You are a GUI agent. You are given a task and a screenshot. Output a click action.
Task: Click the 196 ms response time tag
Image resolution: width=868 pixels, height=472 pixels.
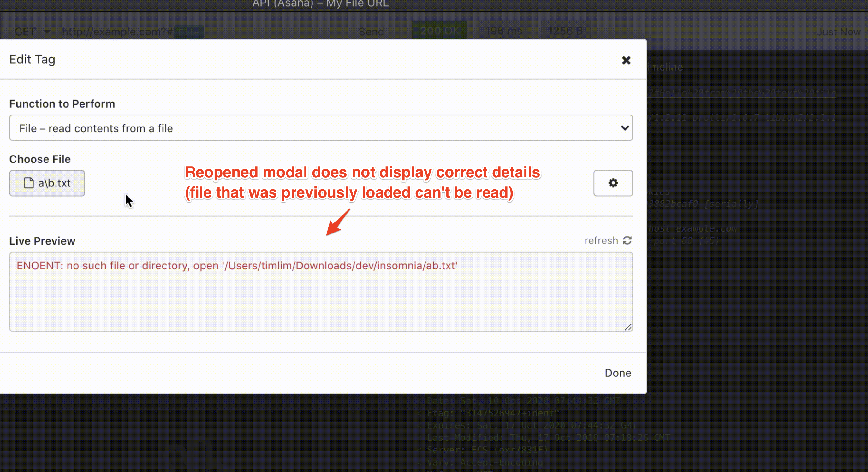click(504, 31)
